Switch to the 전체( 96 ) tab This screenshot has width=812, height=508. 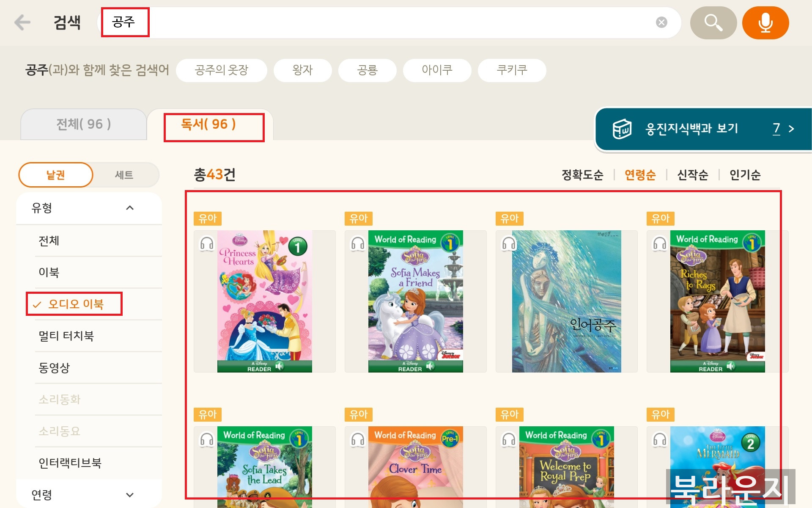click(84, 124)
